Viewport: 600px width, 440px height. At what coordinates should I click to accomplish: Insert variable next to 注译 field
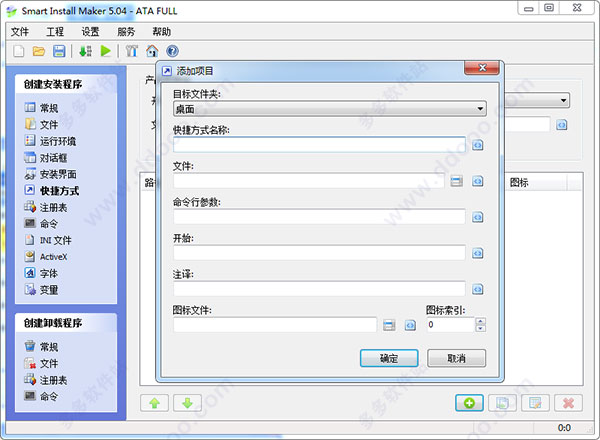(x=478, y=289)
